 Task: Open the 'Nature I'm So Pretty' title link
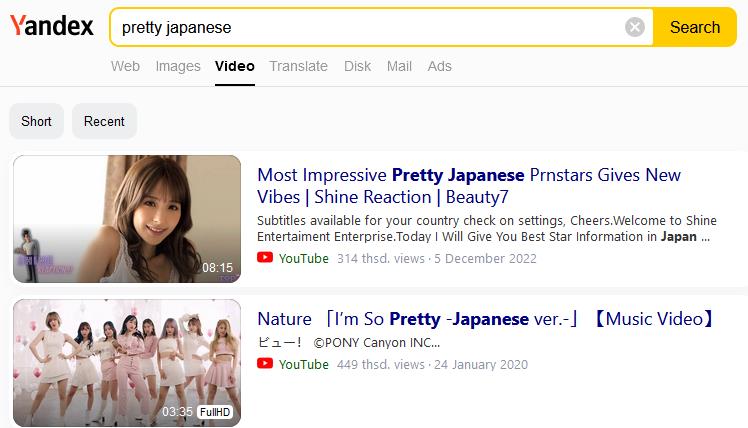click(485, 319)
